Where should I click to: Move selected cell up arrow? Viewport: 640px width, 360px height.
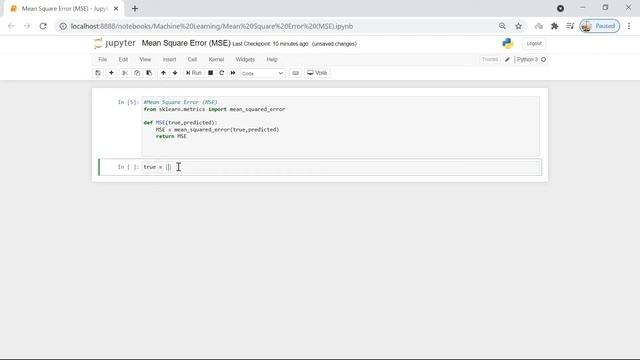pos(163,73)
